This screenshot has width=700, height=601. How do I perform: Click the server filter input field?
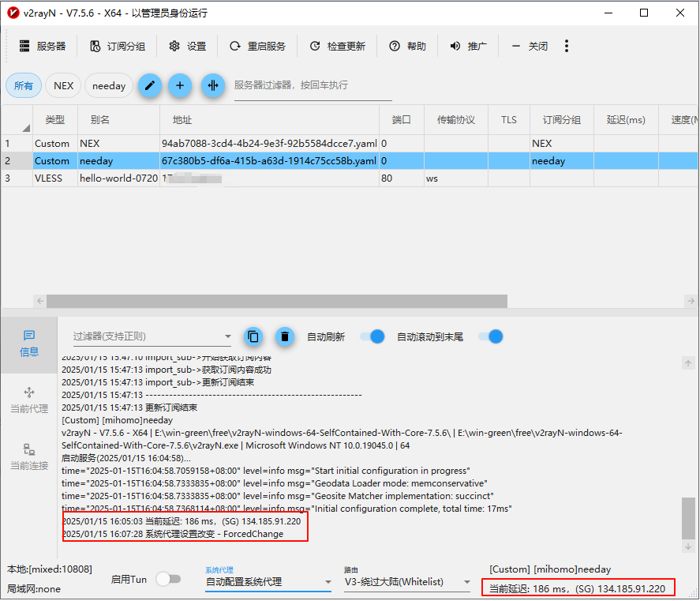(x=313, y=85)
